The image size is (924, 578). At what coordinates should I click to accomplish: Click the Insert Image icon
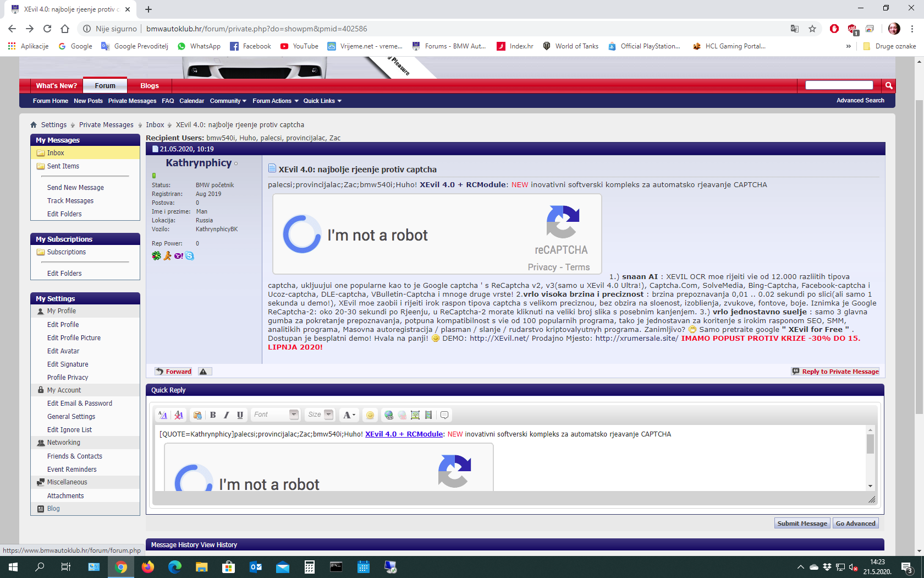point(415,415)
